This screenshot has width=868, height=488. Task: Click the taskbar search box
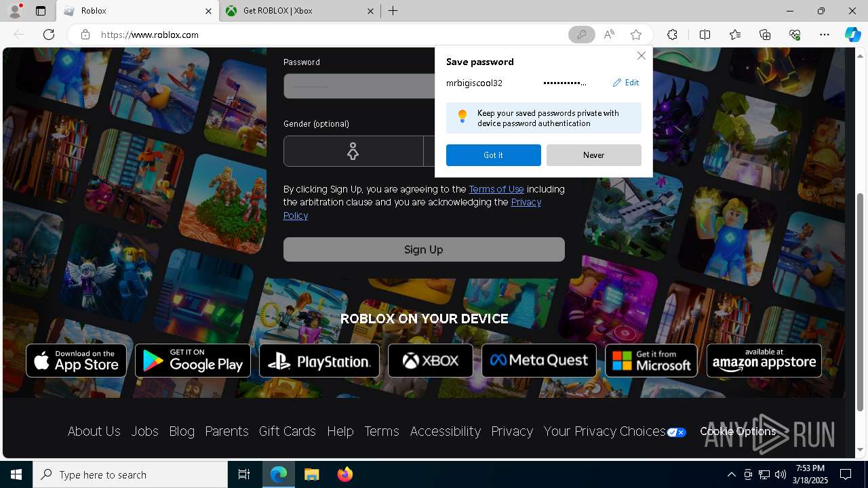130,474
